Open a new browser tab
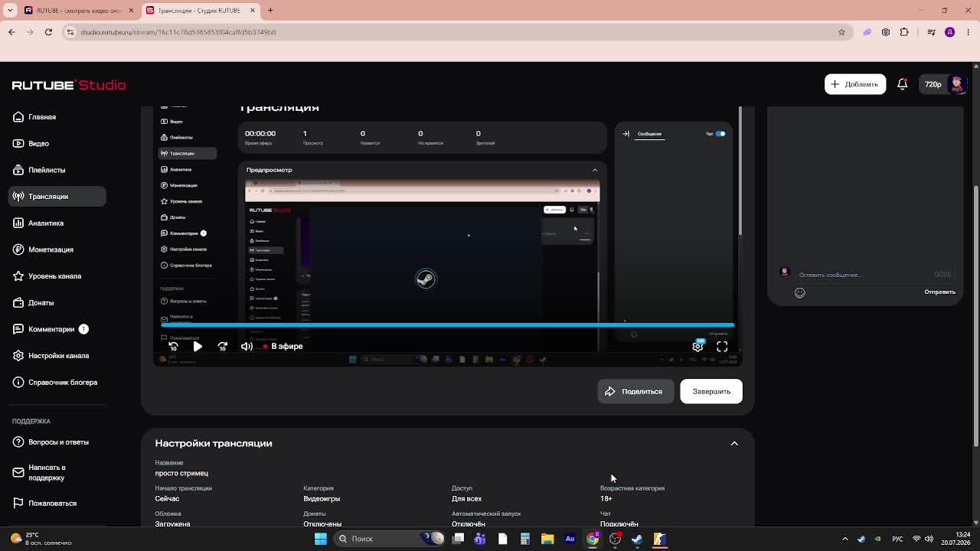This screenshot has height=551, width=980. [x=270, y=10]
